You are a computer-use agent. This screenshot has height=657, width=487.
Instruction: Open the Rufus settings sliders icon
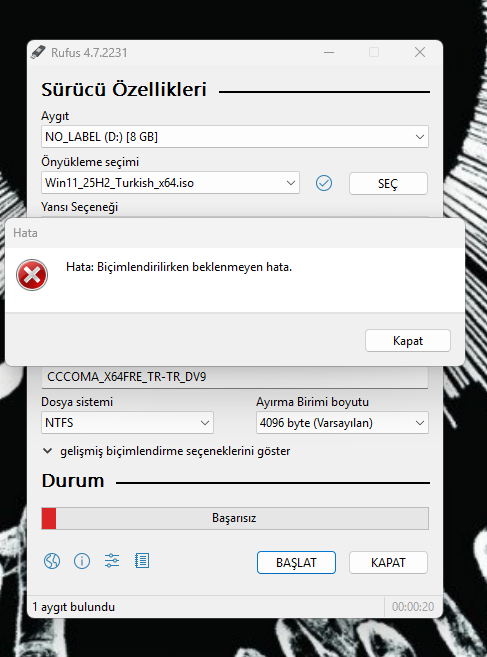[x=112, y=561]
